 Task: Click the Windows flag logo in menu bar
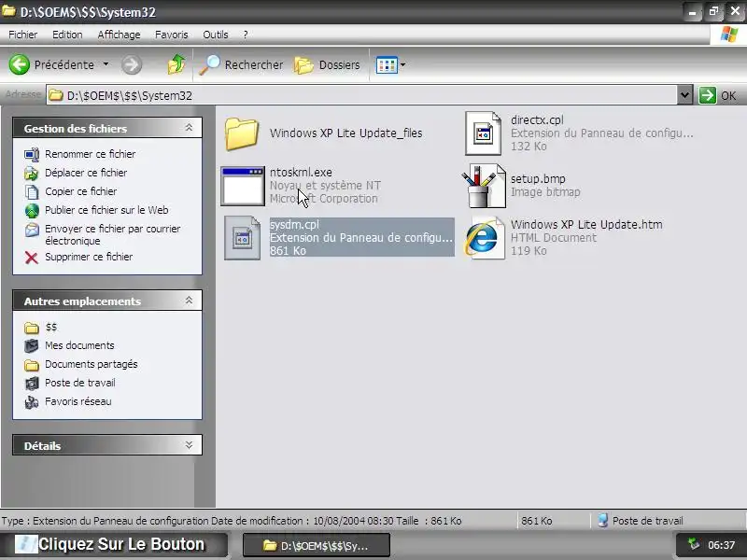pyautogui.click(x=729, y=35)
